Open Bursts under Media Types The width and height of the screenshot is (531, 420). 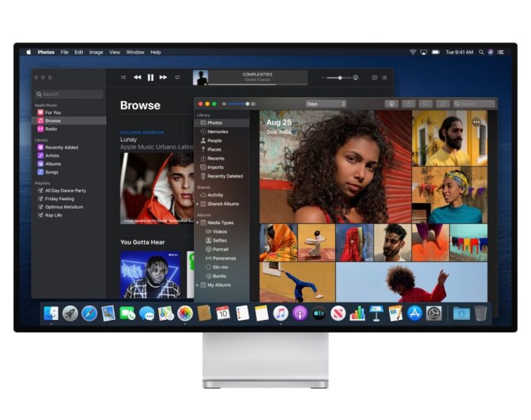[x=222, y=276]
